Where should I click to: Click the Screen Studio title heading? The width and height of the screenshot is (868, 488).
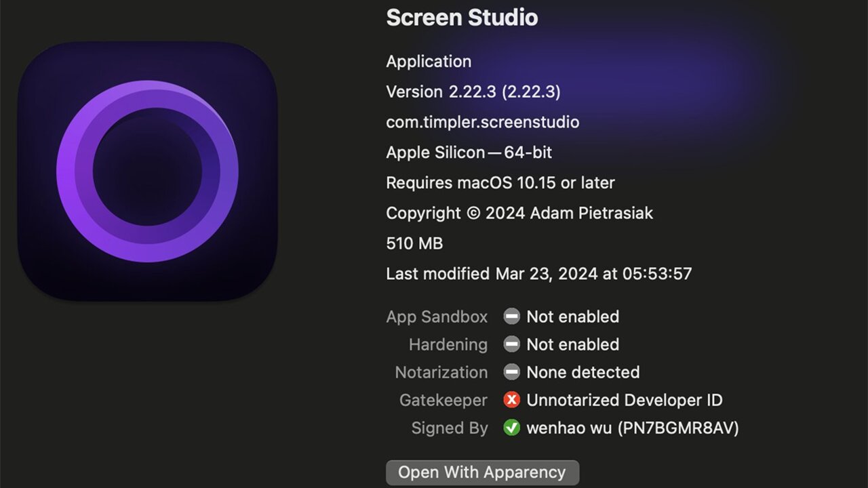461,18
